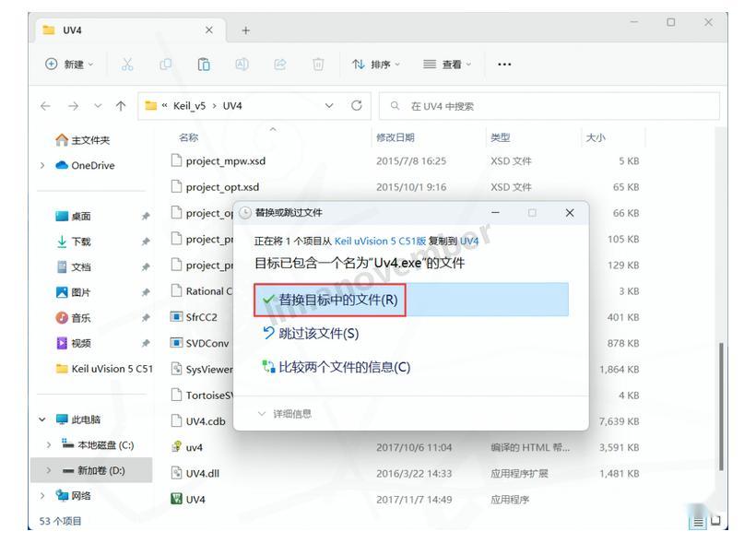
Task: Expand Local Disk (C:) chevron
Action: pyautogui.click(x=49, y=444)
